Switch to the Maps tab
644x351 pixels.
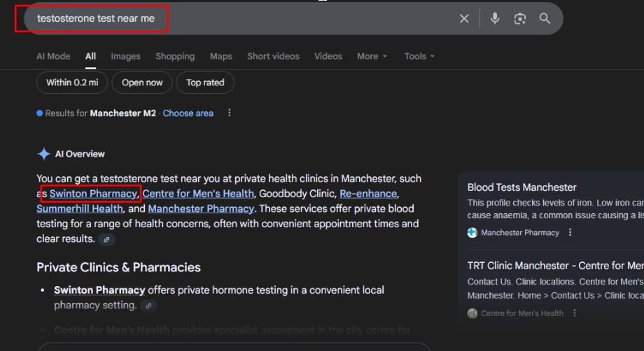pos(220,57)
